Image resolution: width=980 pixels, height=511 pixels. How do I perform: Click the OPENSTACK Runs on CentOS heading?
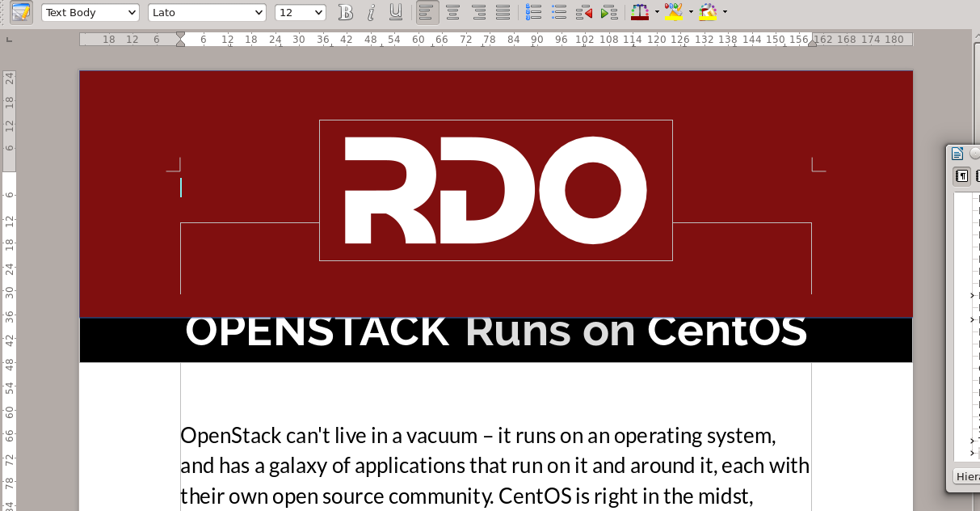point(495,331)
